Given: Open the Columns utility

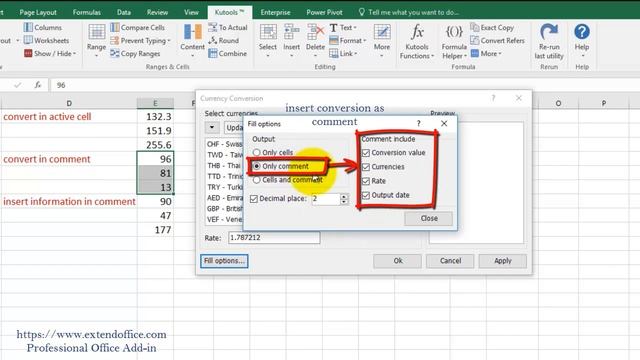Looking at the screenshot, I should click(42, 27).
